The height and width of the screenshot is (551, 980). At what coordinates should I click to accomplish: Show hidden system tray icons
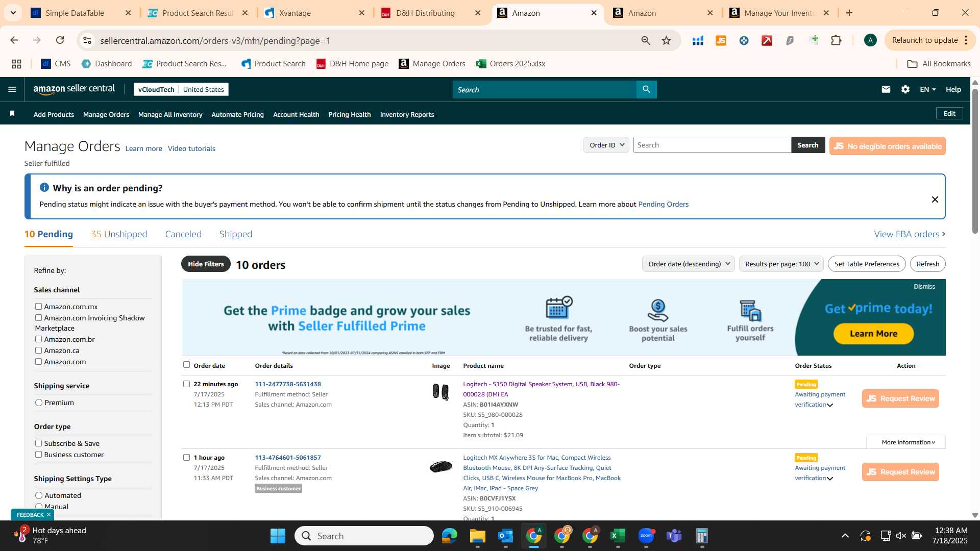pos(845,536)
